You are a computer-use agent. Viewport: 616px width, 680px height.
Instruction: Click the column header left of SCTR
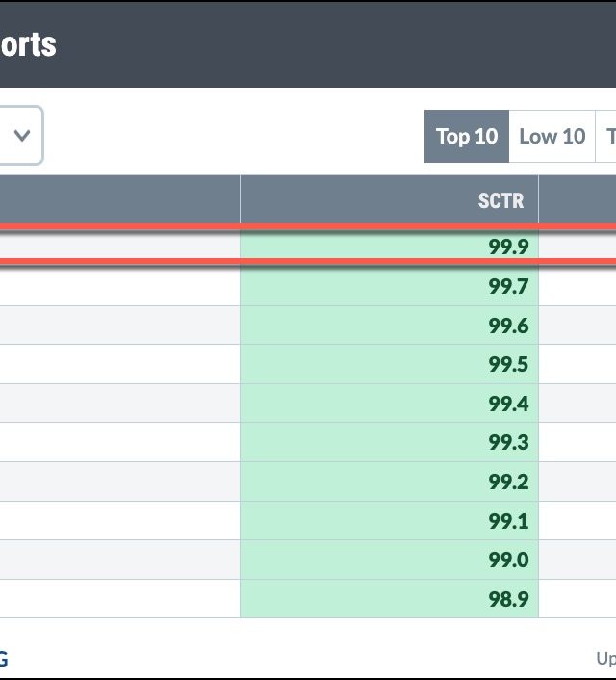point(119,200)
